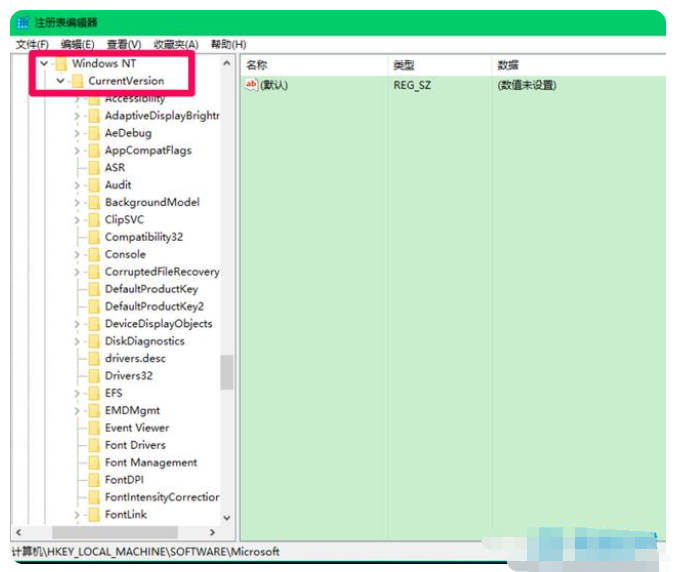Click the drivers.desc folder icon
Viewport: 678px width, 572px height.
tap(94, 358)
